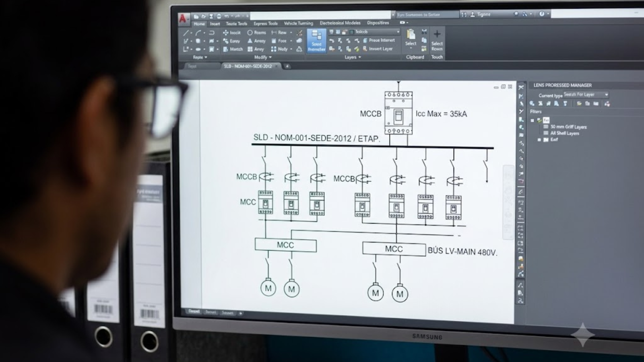Click the Icc Max = 35kA label
644x362 pixels.
coord(441,114)
